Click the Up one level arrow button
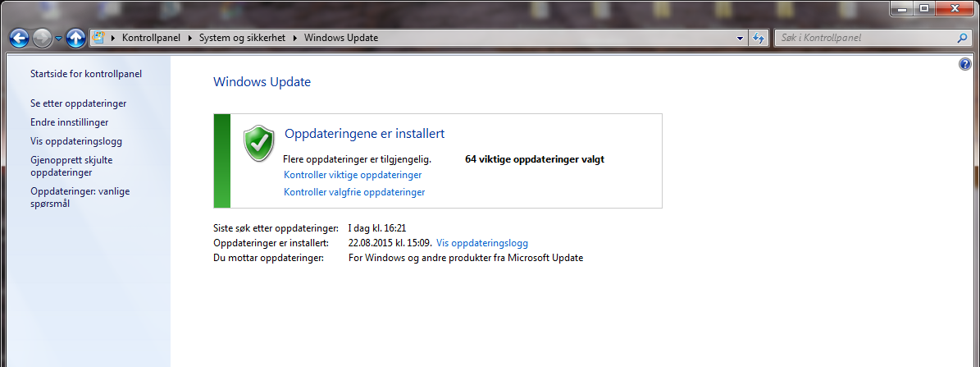 (75, 38)
